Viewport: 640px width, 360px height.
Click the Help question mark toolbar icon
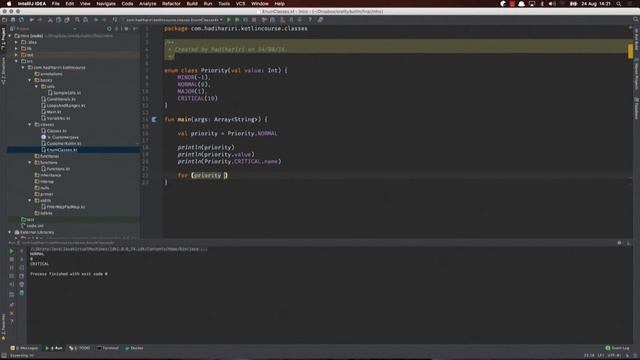(x=310, y=20)
